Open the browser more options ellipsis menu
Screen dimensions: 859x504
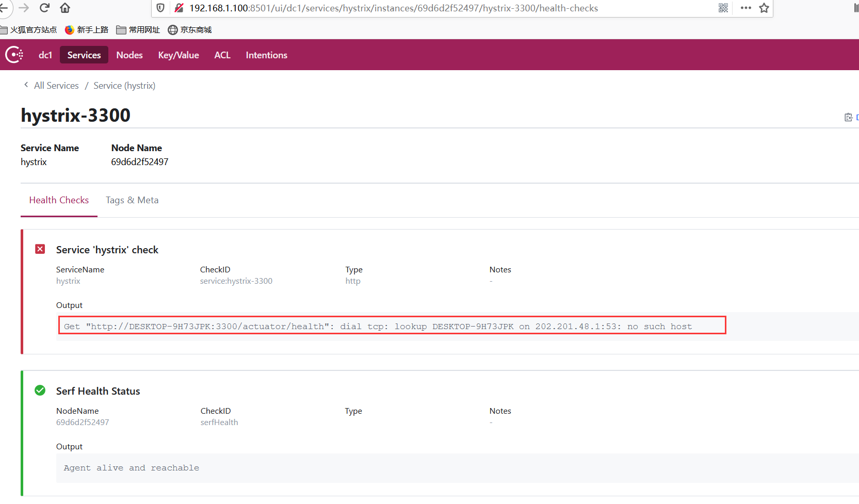[x=745, y=8]
